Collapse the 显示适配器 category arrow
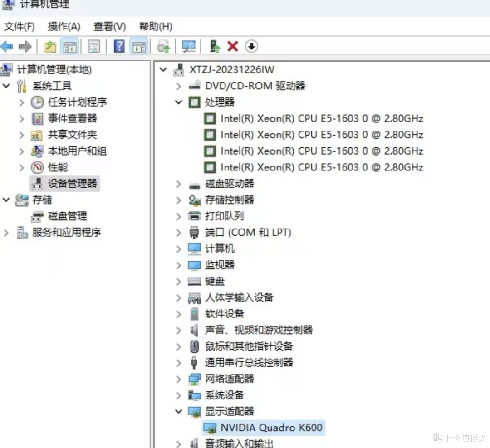This screenshot has width=490, height=448. point(178,411)
